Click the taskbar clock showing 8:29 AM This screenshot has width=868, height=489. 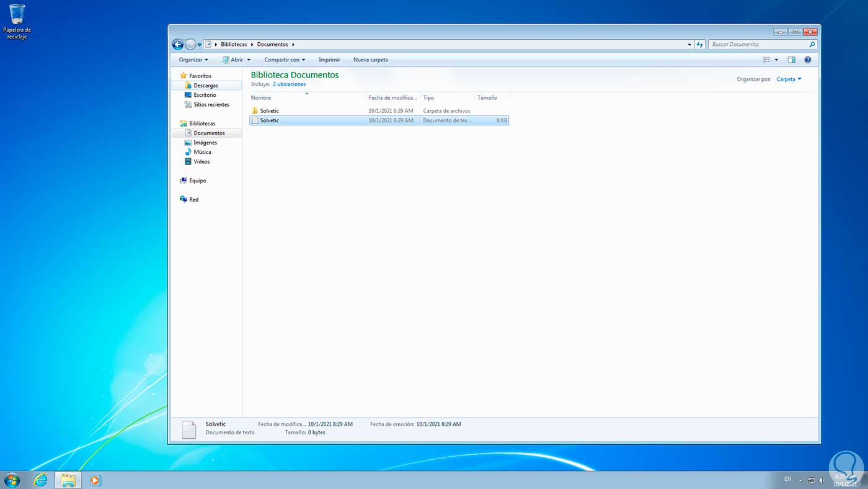(845, 480)
